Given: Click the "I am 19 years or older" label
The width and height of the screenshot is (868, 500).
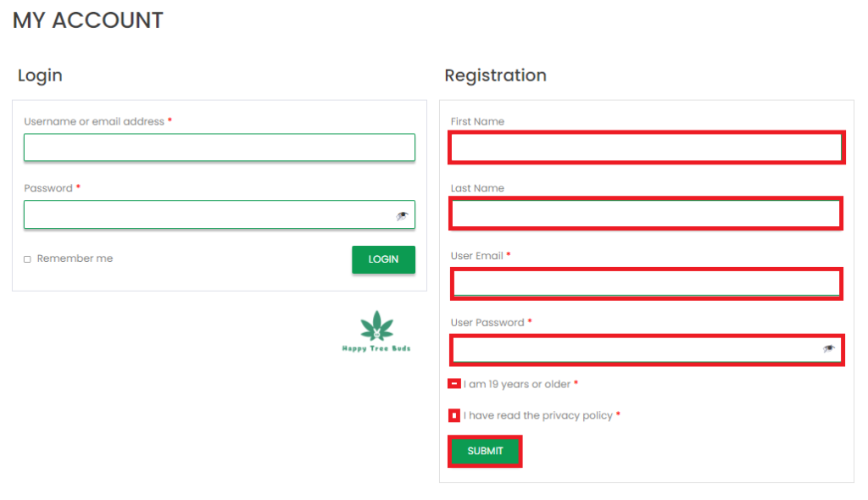Looking at the screenshot, I should pos(517,385).
